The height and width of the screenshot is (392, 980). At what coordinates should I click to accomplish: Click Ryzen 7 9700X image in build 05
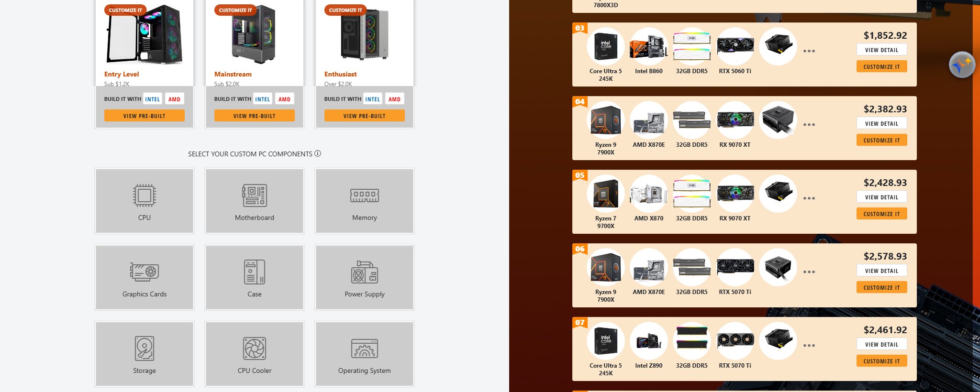pos(606,194)
